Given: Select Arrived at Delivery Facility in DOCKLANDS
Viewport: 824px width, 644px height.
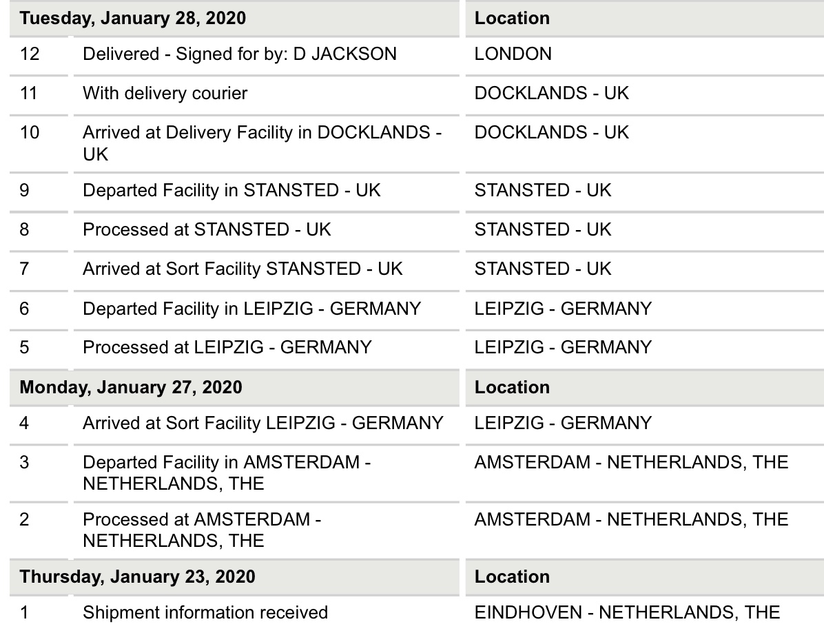Looking at the screenshot, I should (x=262, y=143).
